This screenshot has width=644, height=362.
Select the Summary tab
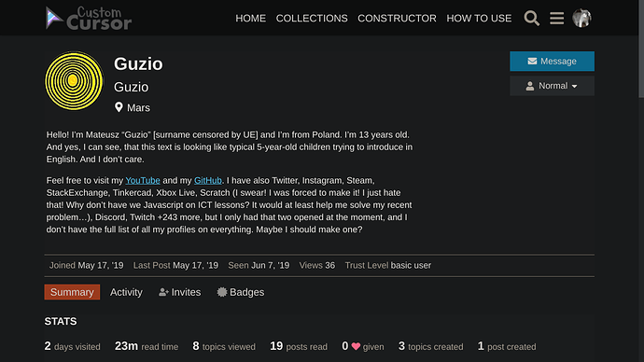pos(72,292)
